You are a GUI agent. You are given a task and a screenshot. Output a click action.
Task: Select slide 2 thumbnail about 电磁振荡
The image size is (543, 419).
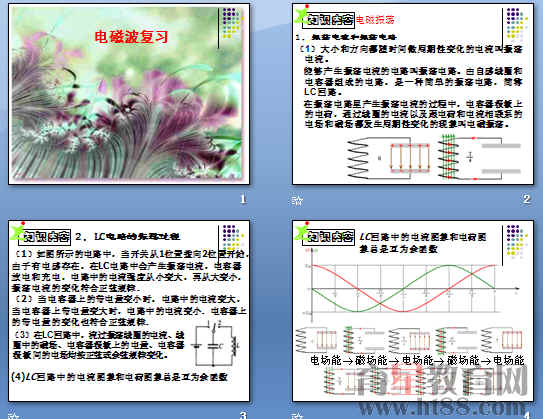point(413,94)
